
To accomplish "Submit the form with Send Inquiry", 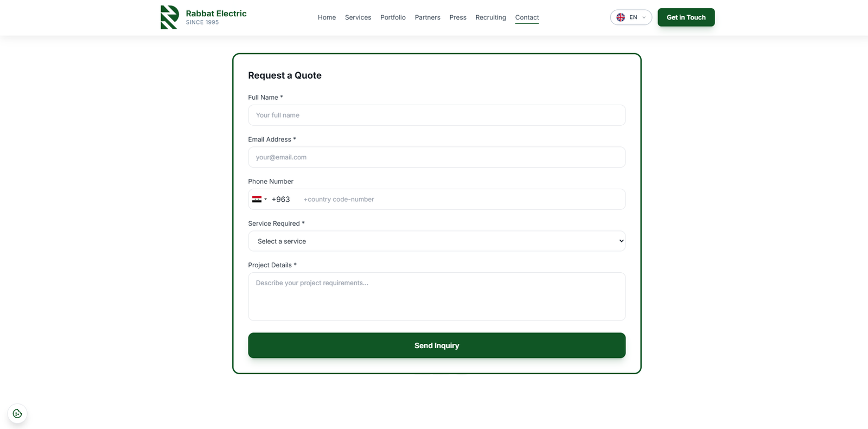I will (437, 345).
